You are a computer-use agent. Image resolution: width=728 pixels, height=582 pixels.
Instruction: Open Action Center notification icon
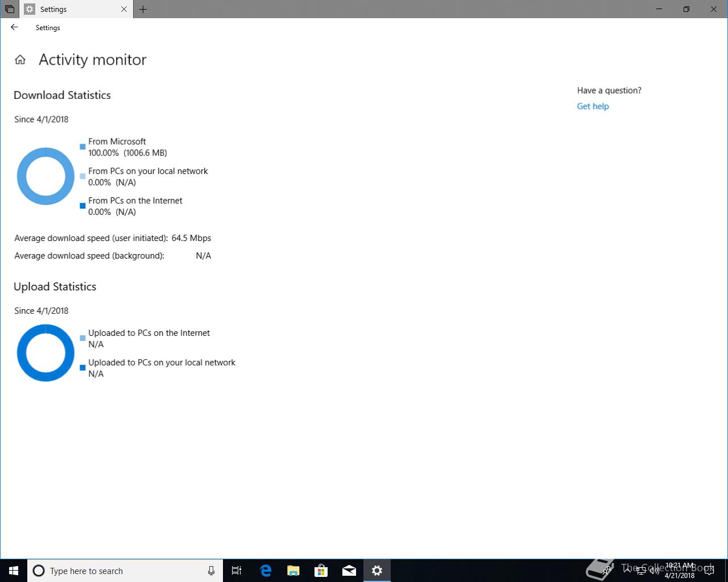point(709,571)
